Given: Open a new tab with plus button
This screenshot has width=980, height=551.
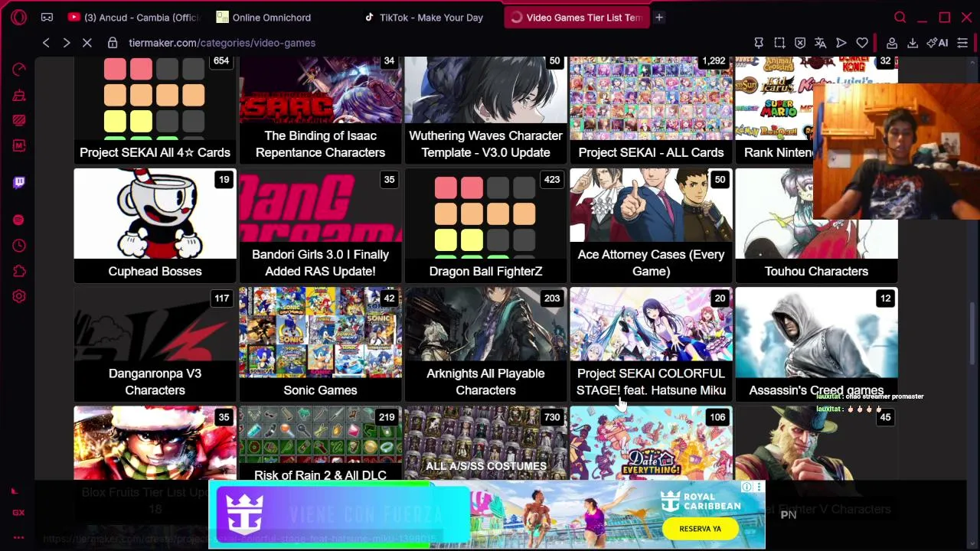Looking at the screenshot, I should tap(658, 17).
